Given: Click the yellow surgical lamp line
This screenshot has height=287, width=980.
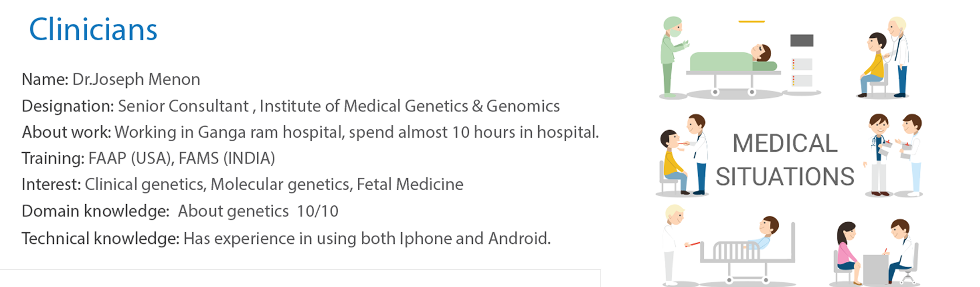Looking at the screenshot, I should 751,22.
